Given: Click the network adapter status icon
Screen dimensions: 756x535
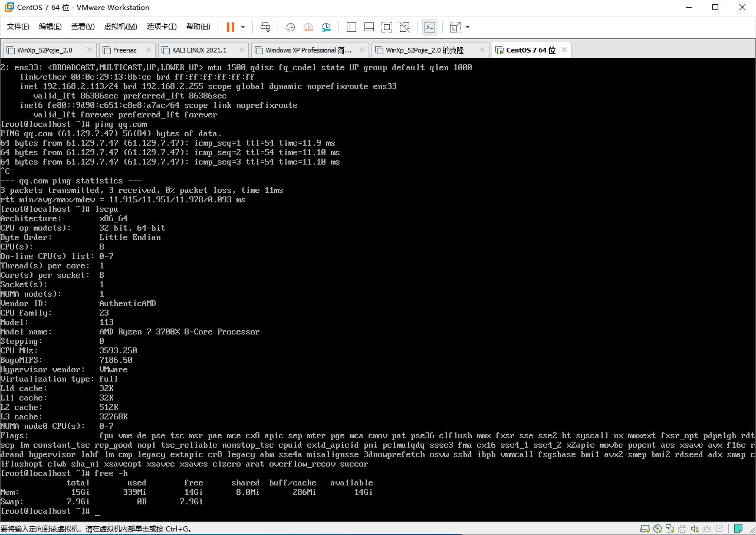Looking at the screenshot, I should click(x=670, y=529).
